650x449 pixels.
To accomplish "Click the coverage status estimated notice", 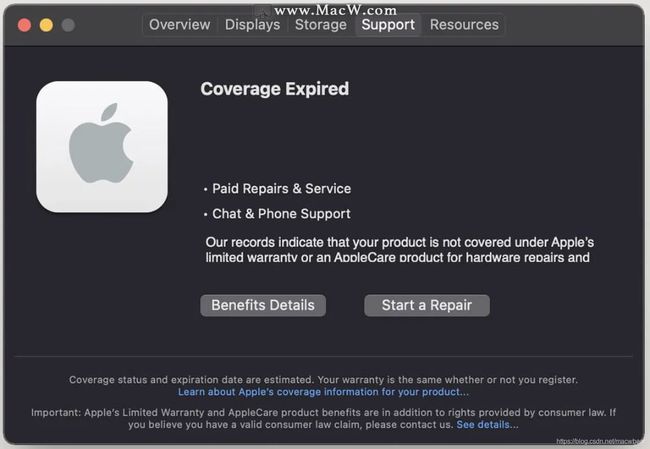I will click(323, 380).
